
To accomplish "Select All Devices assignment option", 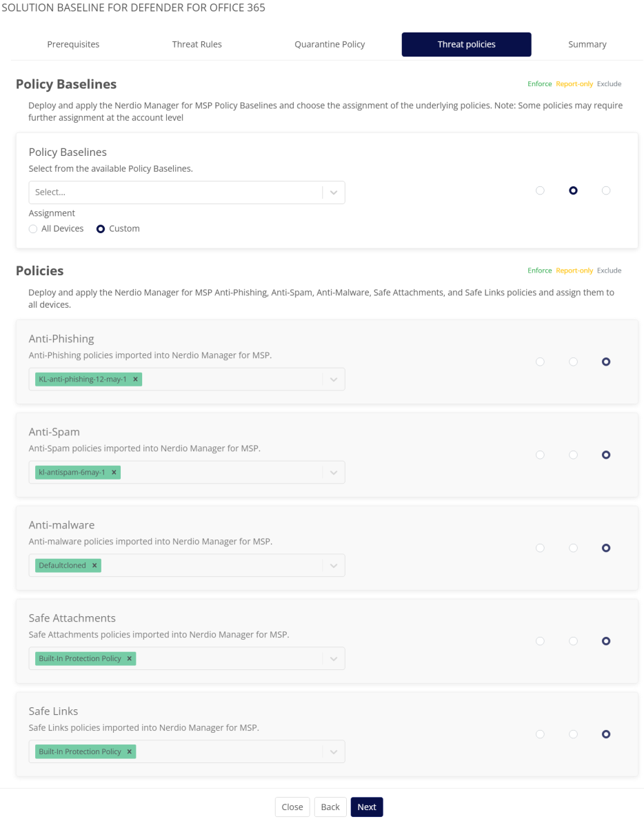I will pyautogui.click(x=33, y=228).
